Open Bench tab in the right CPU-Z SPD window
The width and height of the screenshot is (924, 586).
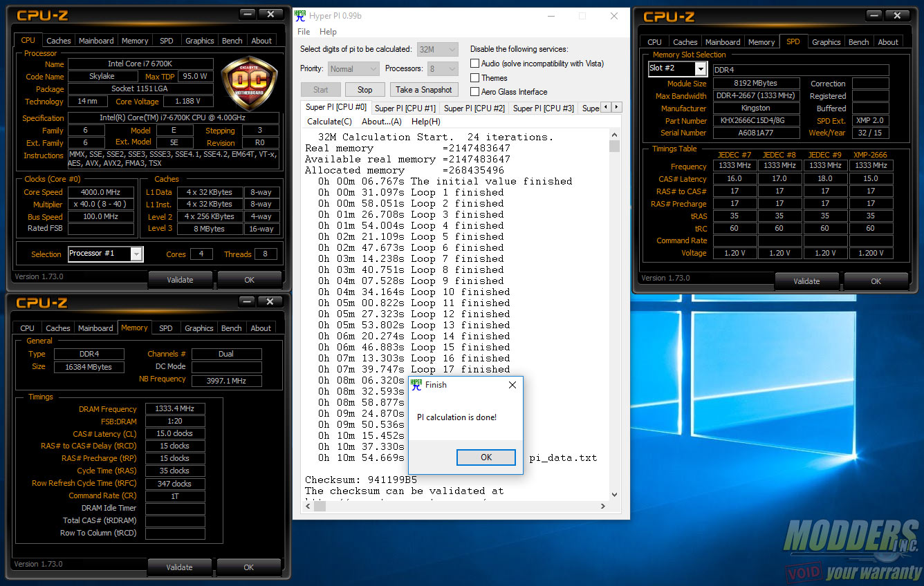point(859,42)
